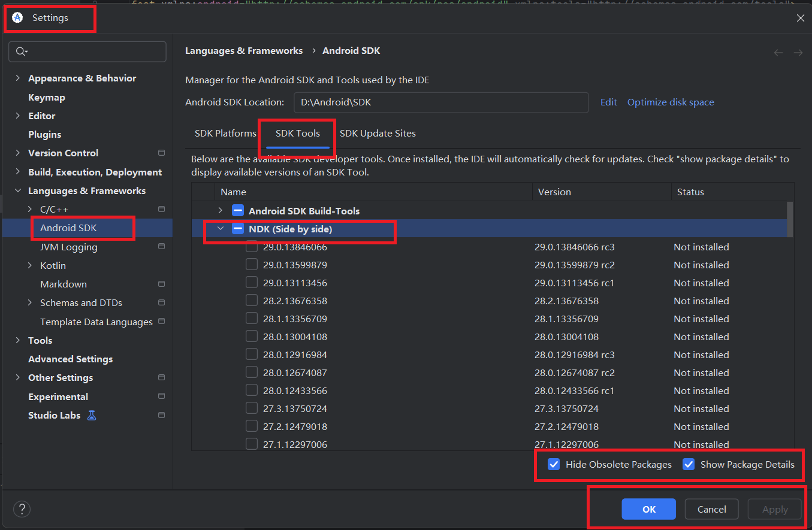
Task: Check NDK version 28.0.12916984
Action: coord(252,355)
